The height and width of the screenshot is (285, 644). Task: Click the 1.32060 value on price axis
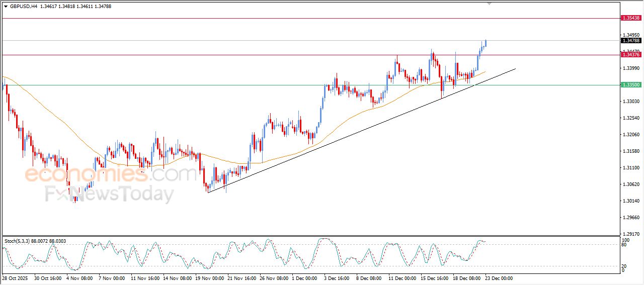click(631, 135)
